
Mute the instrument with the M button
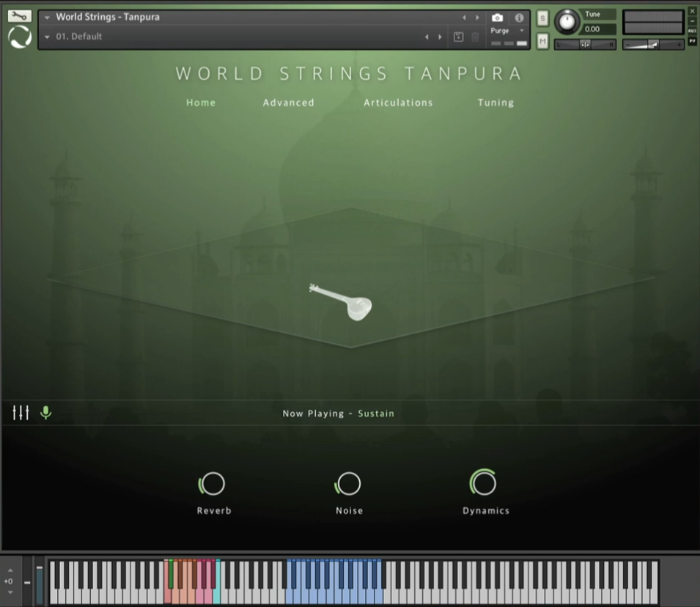[542, 41]
